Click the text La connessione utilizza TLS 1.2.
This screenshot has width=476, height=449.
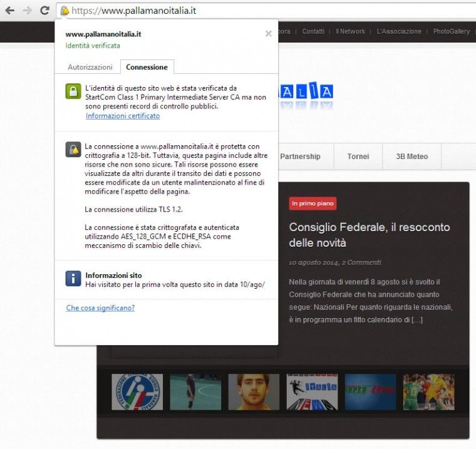[x=133, y=210]
